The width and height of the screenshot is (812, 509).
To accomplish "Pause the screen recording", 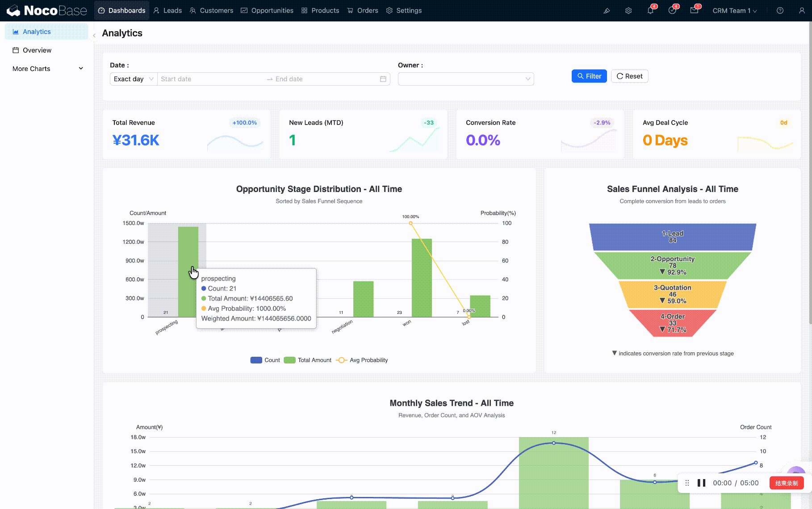I will pyautogui.click(x=701, y=483).
